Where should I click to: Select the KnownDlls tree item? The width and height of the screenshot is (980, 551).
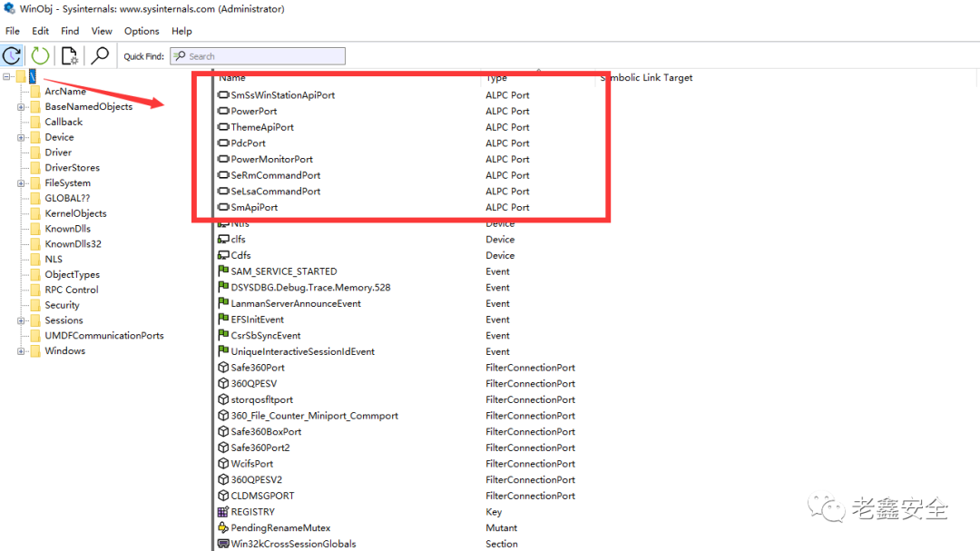67,229
